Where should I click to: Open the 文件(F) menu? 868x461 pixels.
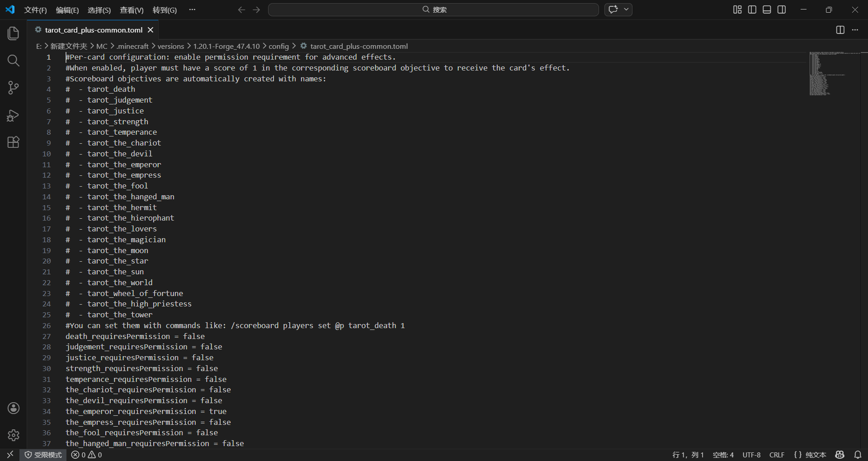click(35, 10)
